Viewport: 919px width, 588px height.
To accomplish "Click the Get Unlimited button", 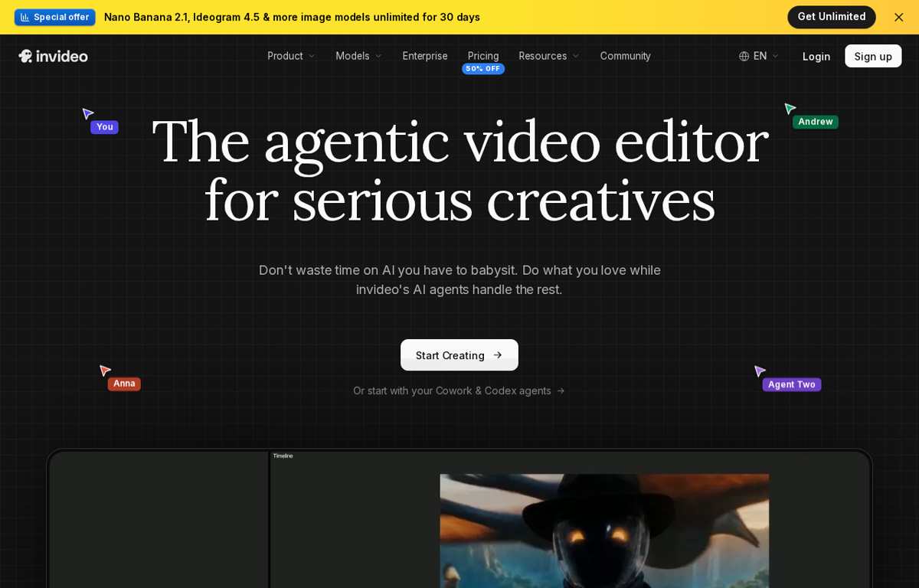I will (831, 17).
